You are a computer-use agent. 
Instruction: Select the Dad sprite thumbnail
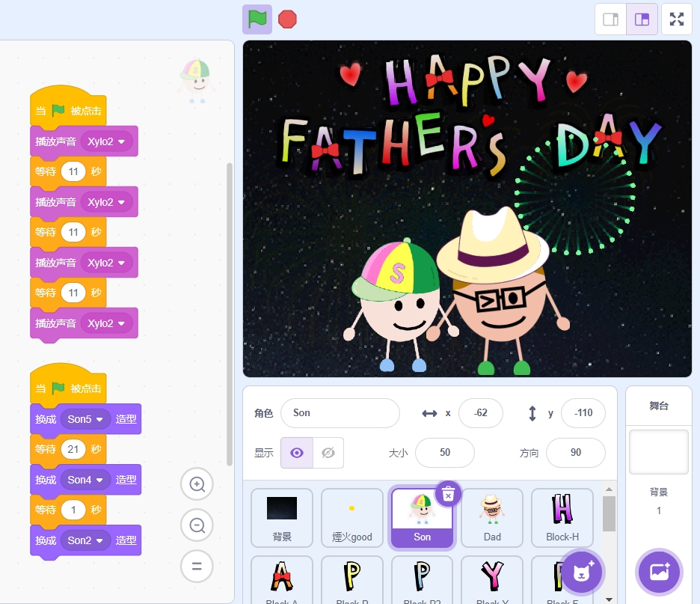[x=492, y=517]
